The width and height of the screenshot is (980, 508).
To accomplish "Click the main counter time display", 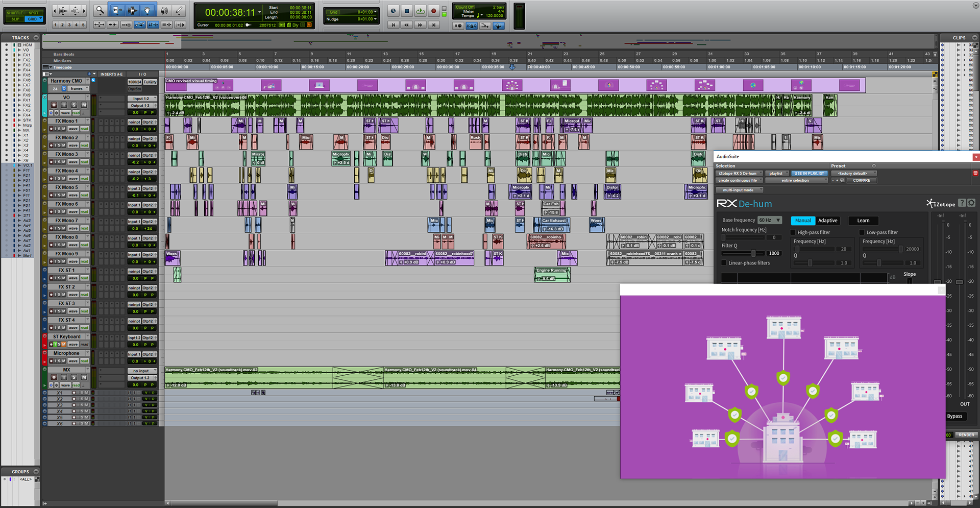I will [230, 12].
